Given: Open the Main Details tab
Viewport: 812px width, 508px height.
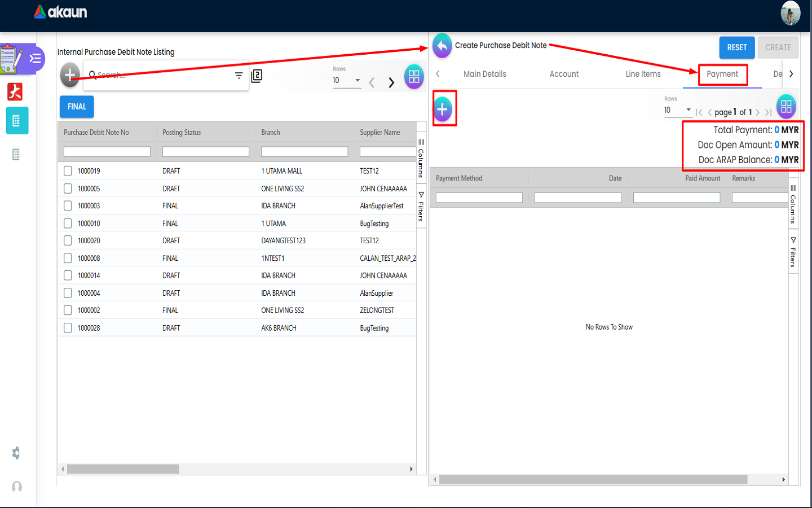Looking at the screenshot, I should (484, 74).
